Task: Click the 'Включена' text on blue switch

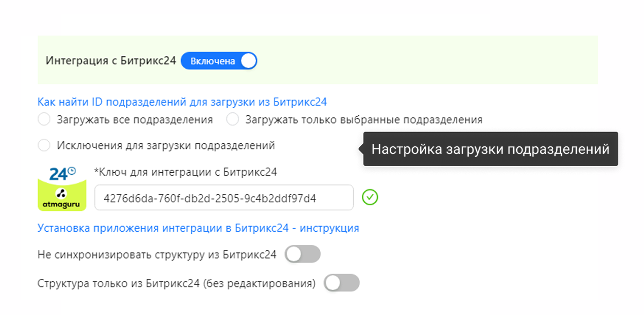Action: click(x=213, y=61)
